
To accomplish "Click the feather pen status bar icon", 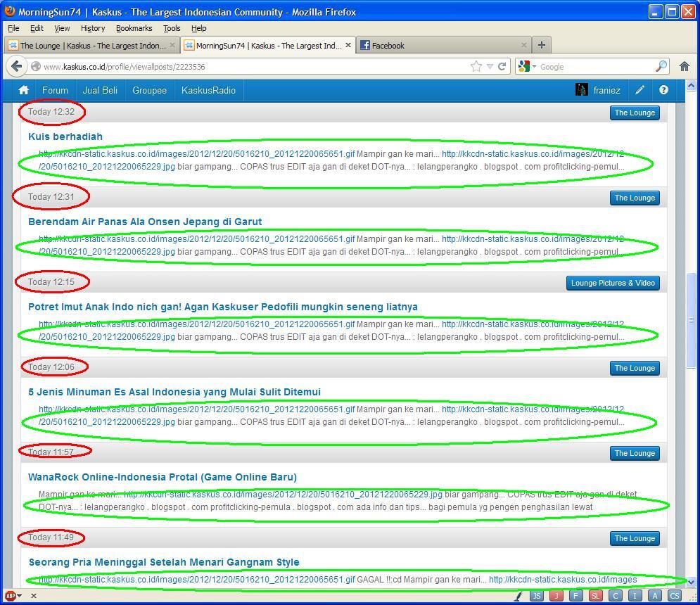I will click(x=518, y=596).
